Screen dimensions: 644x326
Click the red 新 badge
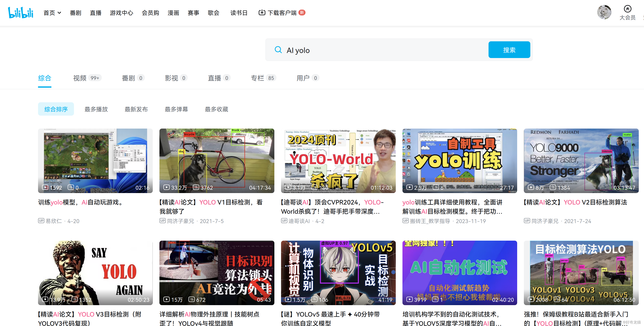coord(302,13)
